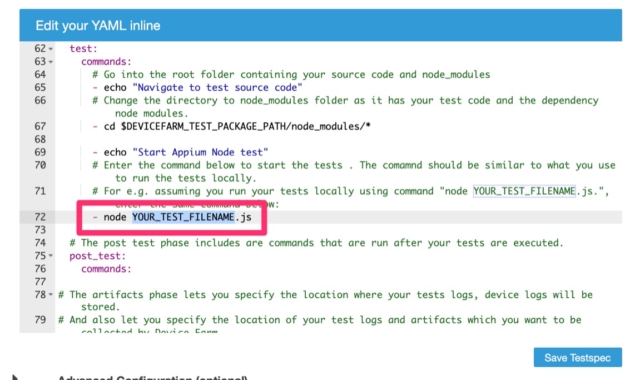Click the Save Testspec button
This screenshot has height=380, width=640.
(x=578, y=358)
